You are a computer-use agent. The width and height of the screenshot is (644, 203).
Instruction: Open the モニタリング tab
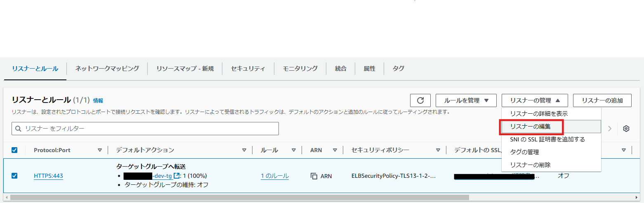coord(300,69)
